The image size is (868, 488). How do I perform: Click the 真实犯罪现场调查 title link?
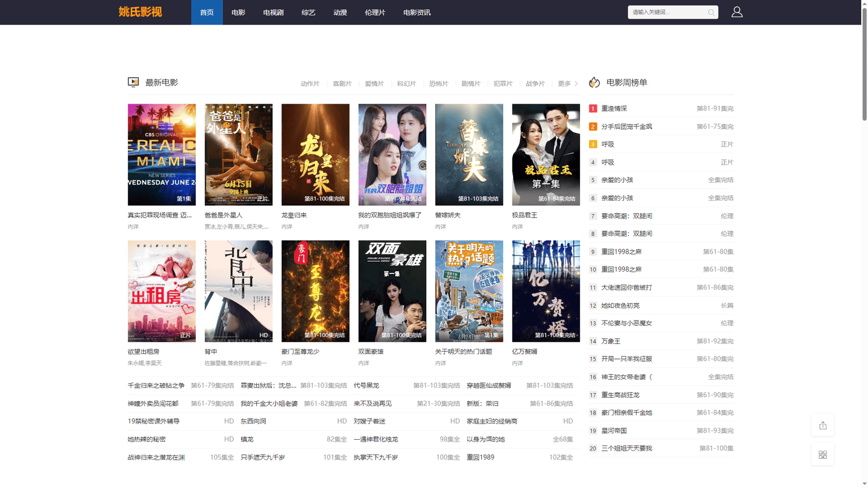coord(160,215)
